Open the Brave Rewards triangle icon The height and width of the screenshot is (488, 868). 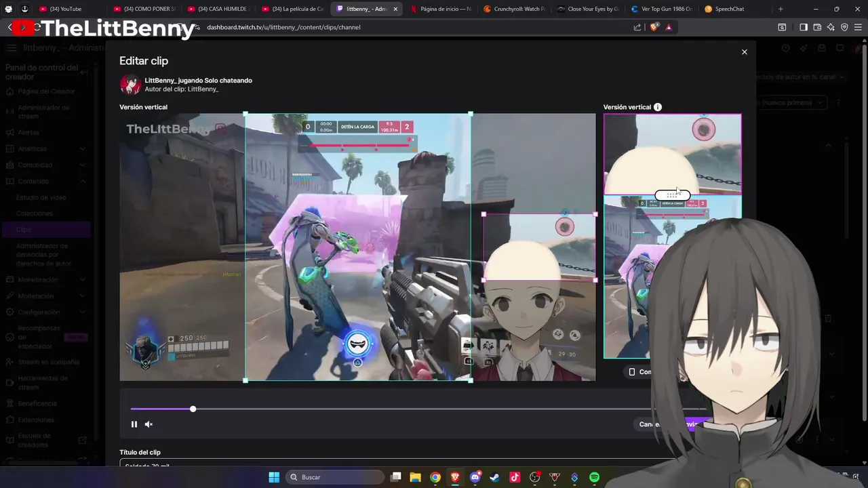coord(669,27)
